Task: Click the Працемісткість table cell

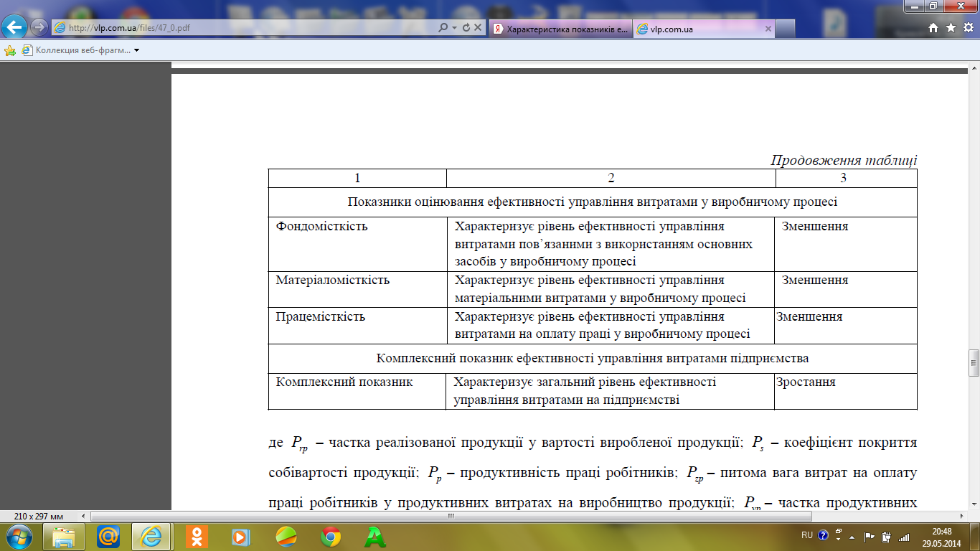Action: click(x=357, y=326)
